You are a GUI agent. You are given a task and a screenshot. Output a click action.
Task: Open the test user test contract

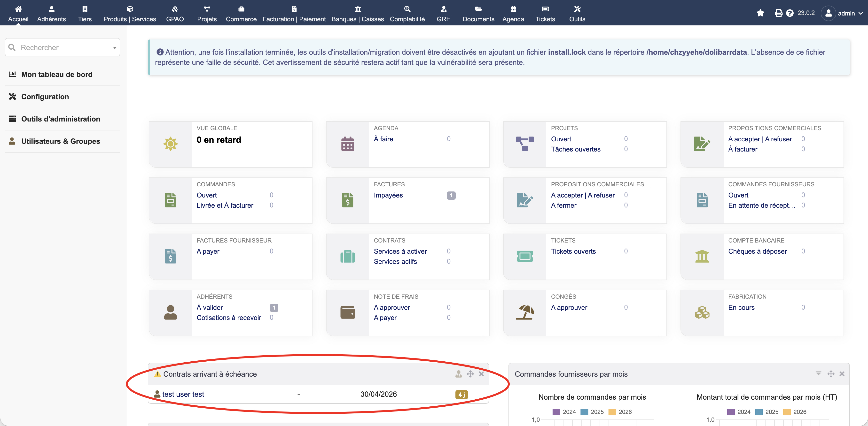tap(183, 394)
